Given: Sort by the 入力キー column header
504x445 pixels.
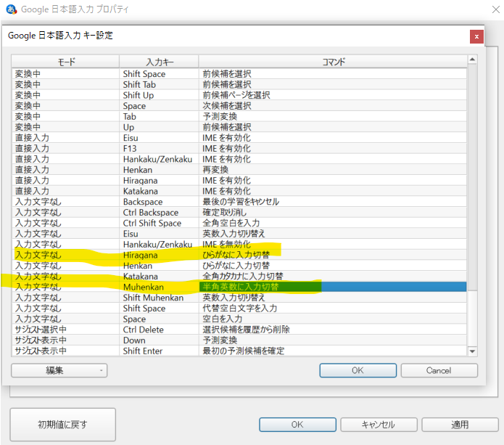Looking at the screenshot, I should point(159,62).
